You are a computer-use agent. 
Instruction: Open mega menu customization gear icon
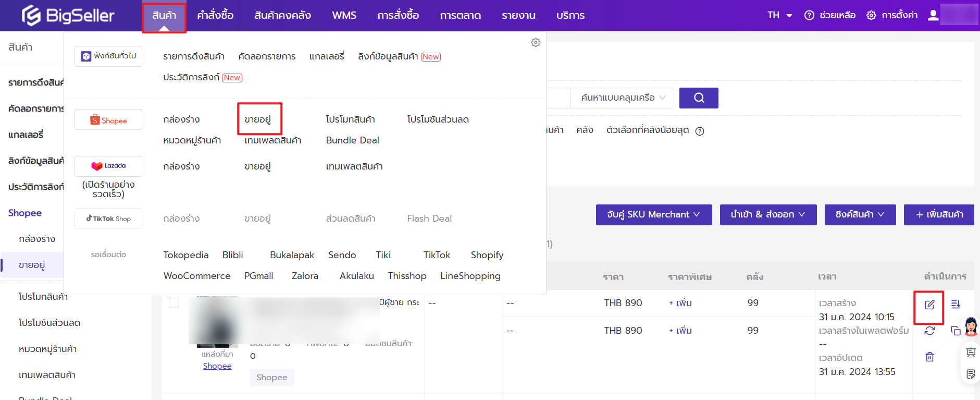[536, 42]
